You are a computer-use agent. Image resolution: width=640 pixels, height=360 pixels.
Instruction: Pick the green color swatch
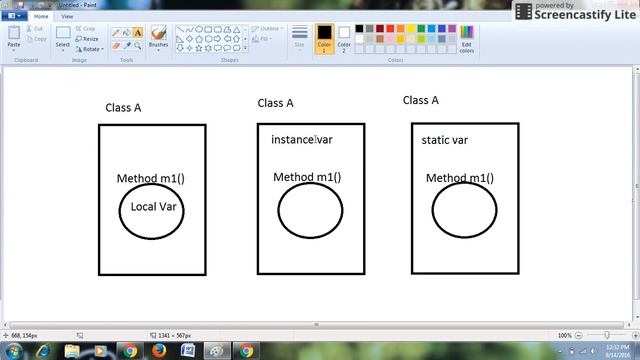421,29
